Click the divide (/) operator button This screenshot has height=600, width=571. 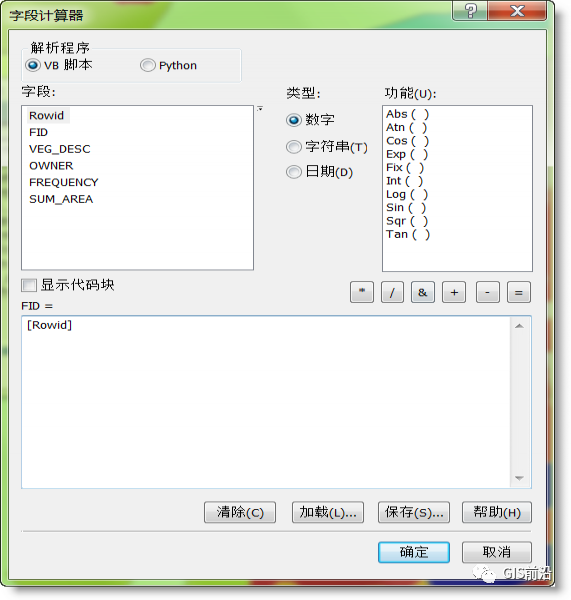point(392,292)
